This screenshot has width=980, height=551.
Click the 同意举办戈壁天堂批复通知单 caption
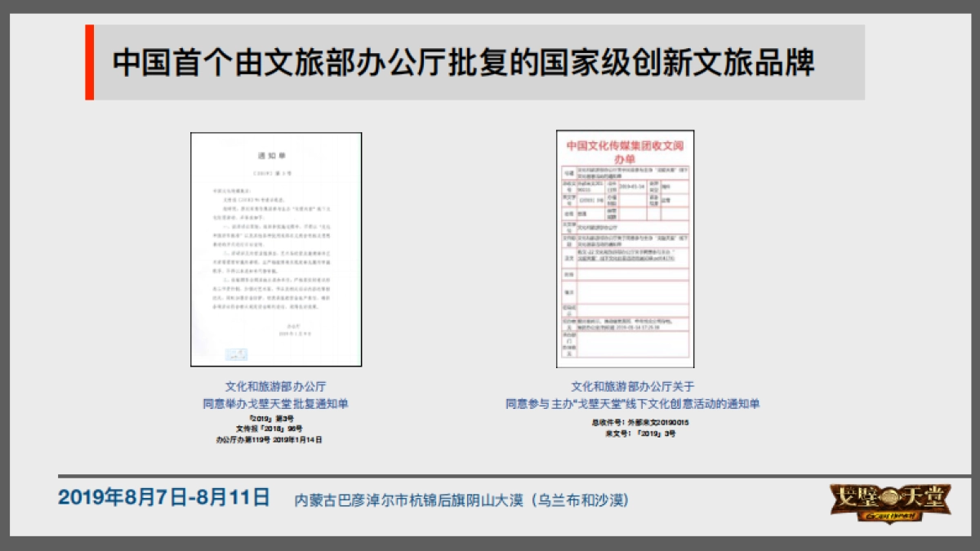pos(276,402)
